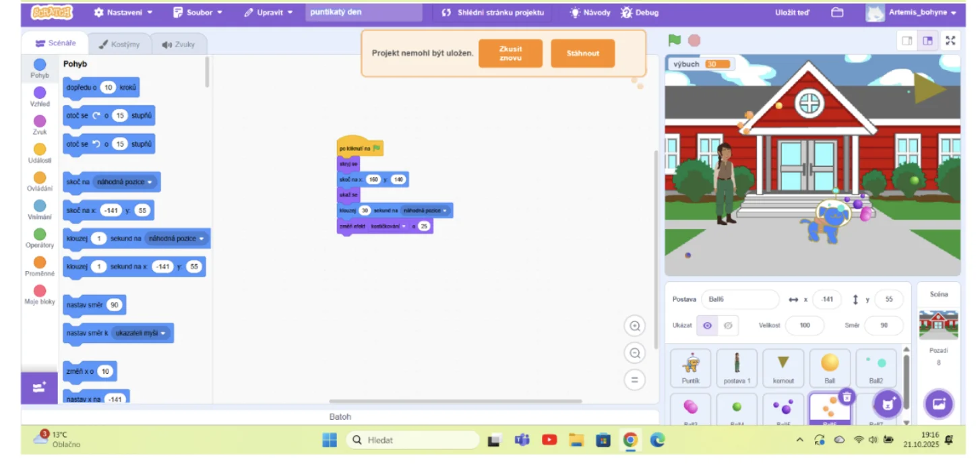Reset workspace zoom to default

click(x=634, y=380)
